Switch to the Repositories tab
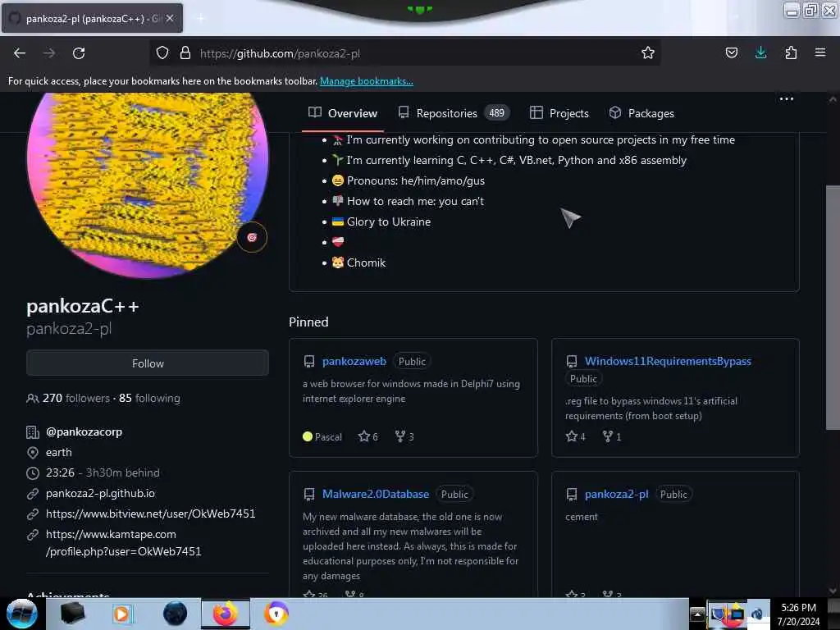840x630 pixels. point(453,113)
